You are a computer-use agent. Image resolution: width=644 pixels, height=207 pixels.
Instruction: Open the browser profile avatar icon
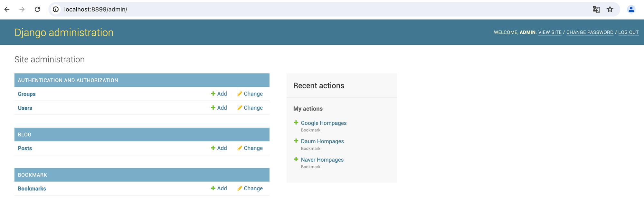pyautogui.click(x=631, y=9)
